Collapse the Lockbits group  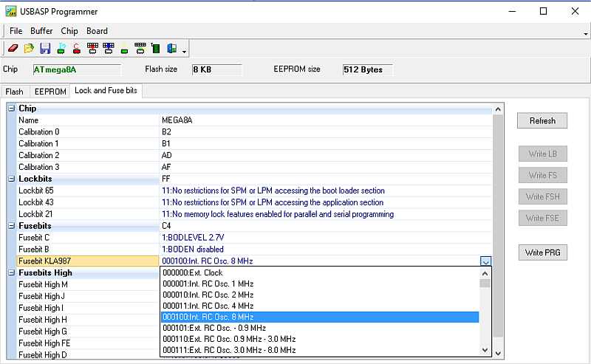[x=12, y=179]
